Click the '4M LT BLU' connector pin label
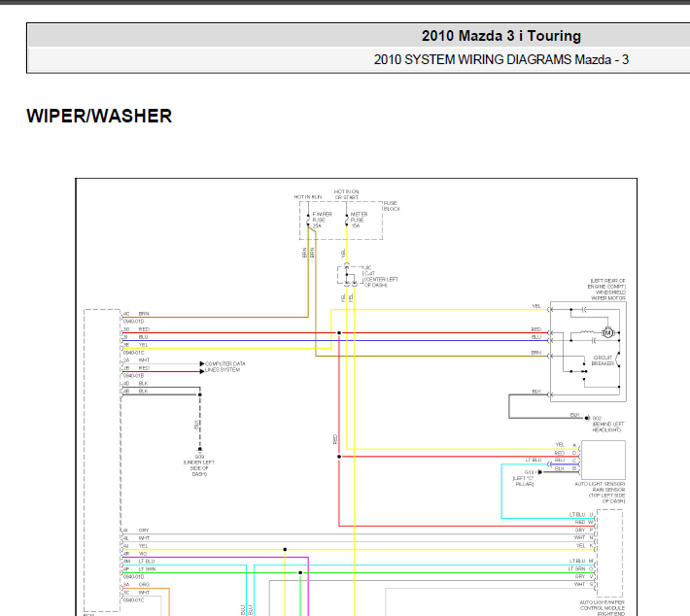Screen dimensions: 690x616 [139, 561]
